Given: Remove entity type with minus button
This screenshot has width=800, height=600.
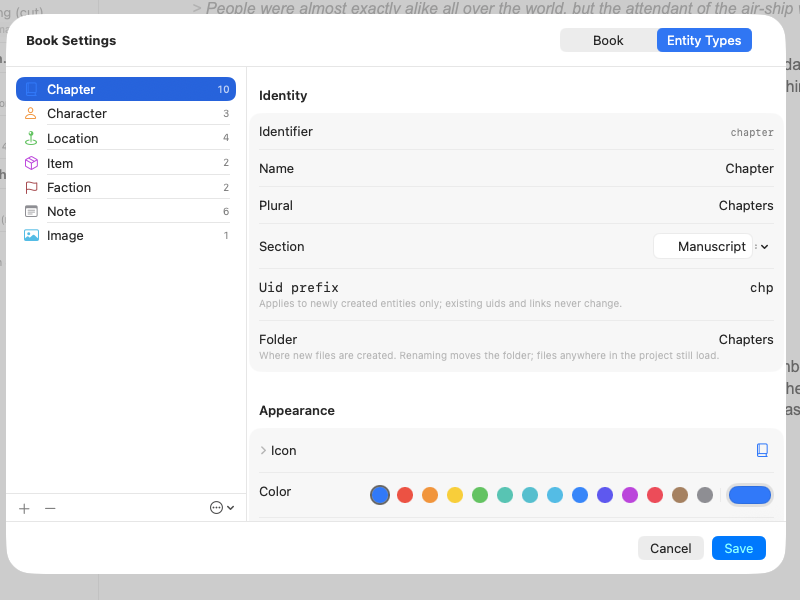Looking at the screenshot, I should point(50,508).
